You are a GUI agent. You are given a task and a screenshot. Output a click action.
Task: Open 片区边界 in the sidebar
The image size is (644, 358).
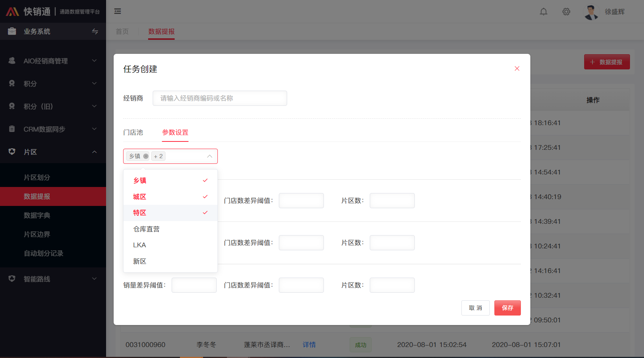(x=53, y=234)
